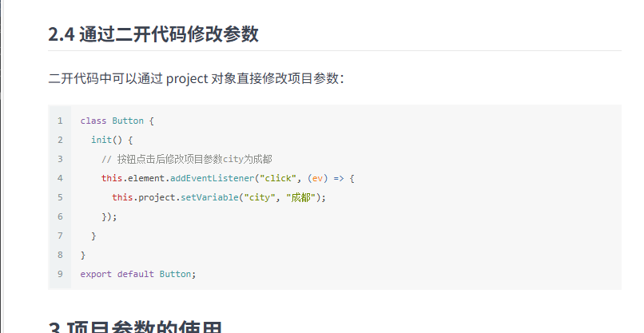The height and width of the screenshot is (333, 644).
Task: Click the partially visible section 3 heading
Action: point(135,327)
